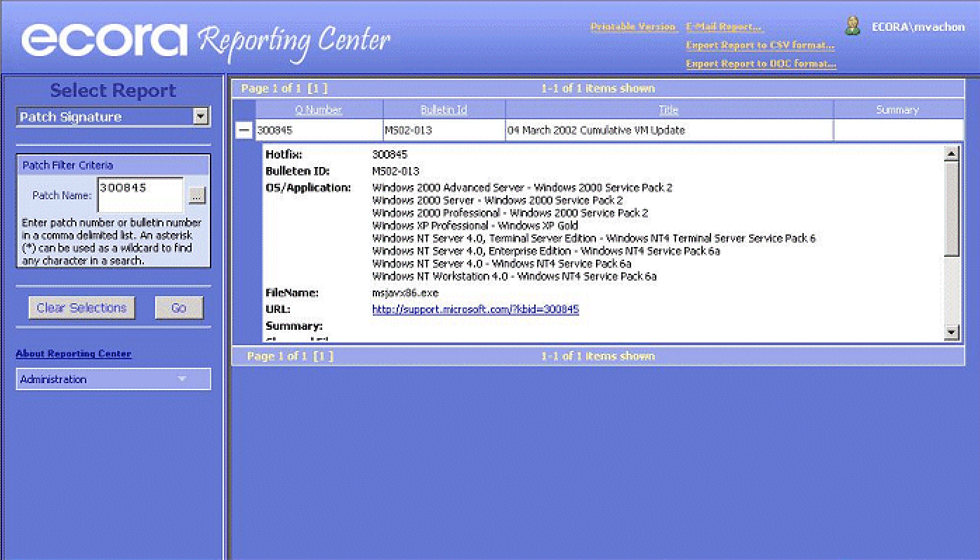
Task: Click the top "1-1 of 1 items shown" text
Action: point(597,88)
